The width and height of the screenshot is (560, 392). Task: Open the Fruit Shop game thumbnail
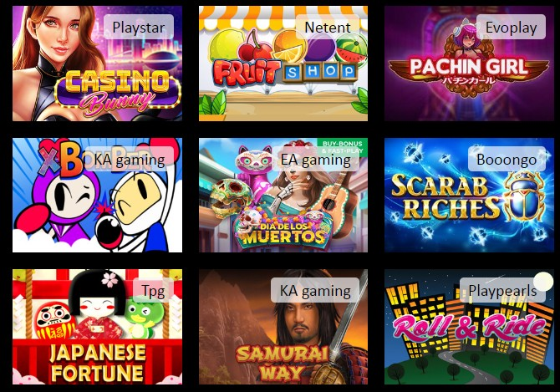tap(283, 64)
